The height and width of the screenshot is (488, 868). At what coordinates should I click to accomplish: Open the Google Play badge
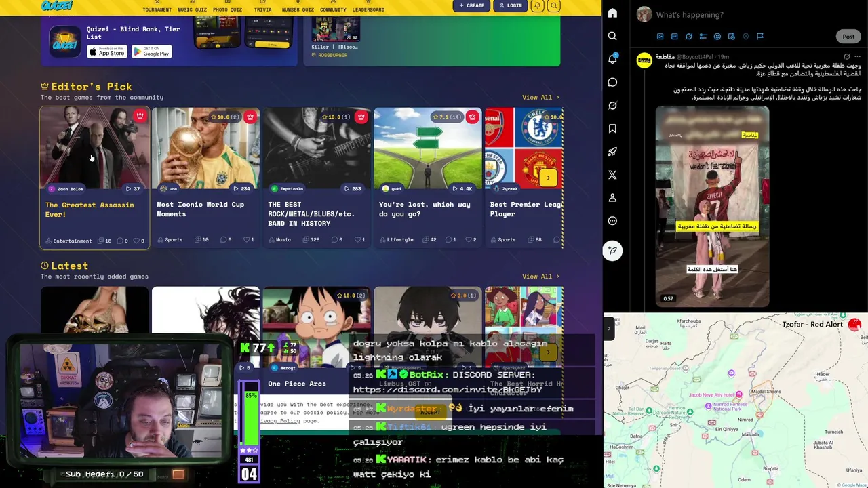[151, 52]
